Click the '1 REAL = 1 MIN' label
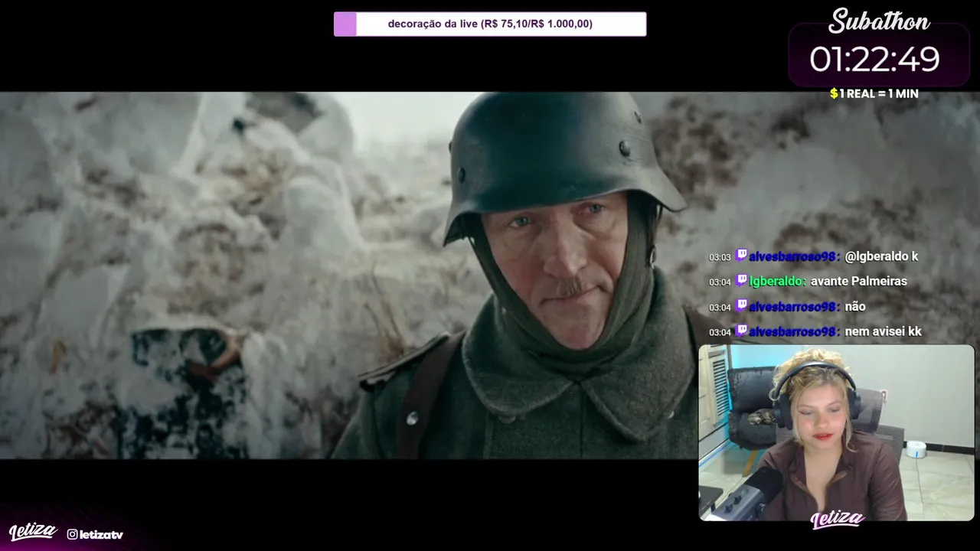The image size is (980, 551). click(x=879, y=93)
